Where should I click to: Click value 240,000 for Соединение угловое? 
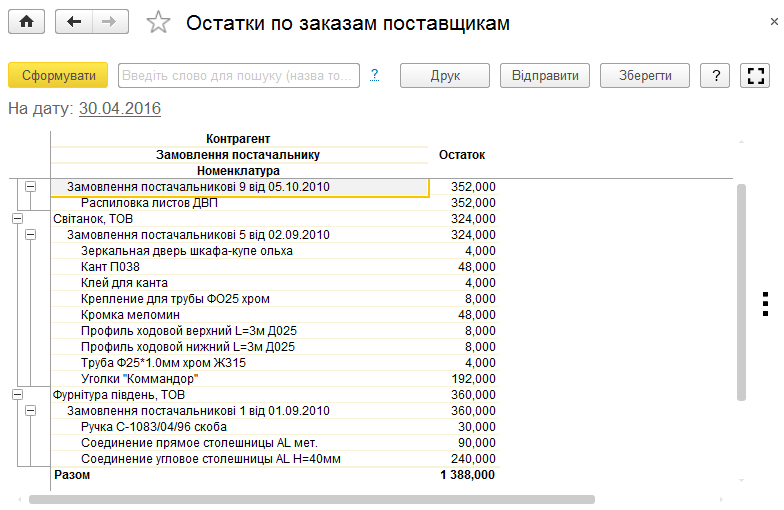[473, 459]
